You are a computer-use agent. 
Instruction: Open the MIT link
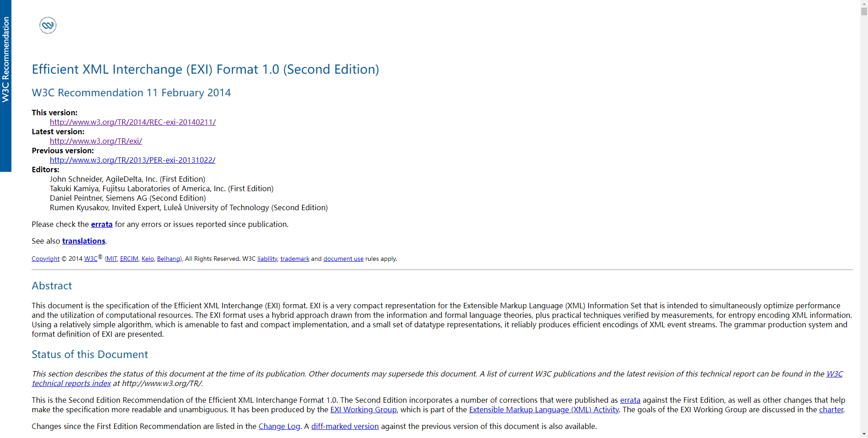(112, 259)
